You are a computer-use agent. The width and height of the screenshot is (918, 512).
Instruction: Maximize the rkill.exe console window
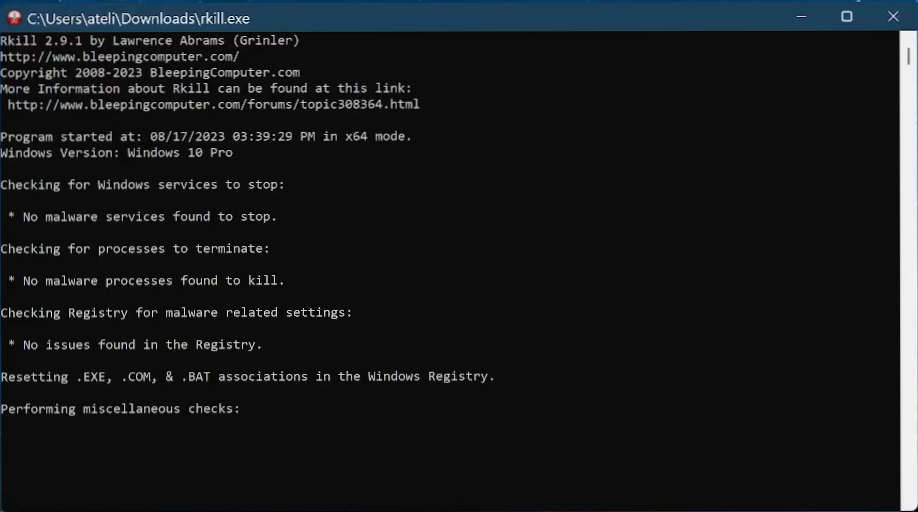tap(847, 16)
